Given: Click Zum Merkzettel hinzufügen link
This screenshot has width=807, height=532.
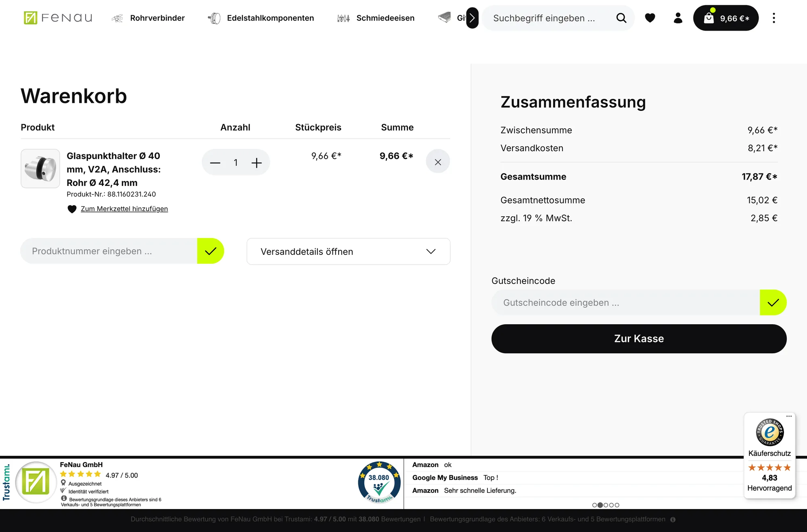Looking at the screenshot, I should point(124,209).
